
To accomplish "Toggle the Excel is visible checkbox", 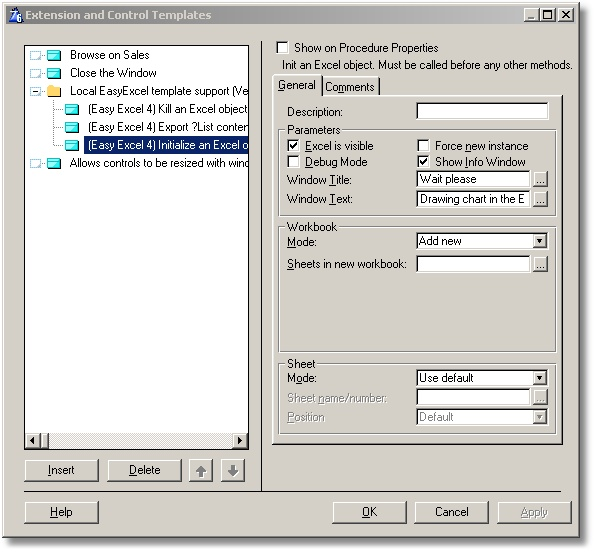I will [x=293, y=145].
